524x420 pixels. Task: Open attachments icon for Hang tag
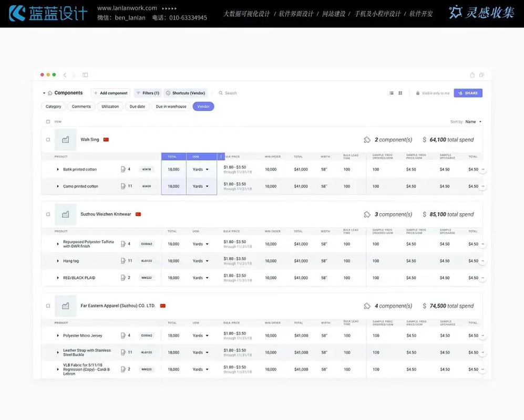123,261
